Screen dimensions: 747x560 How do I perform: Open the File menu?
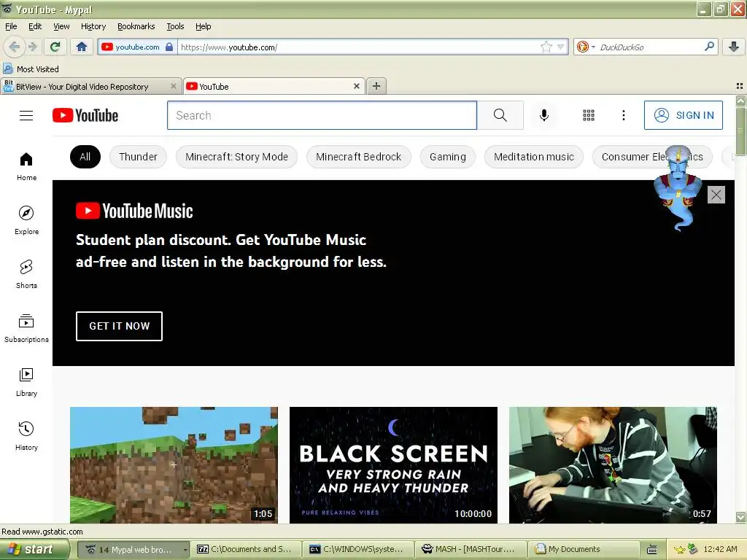tap(11, 26)
